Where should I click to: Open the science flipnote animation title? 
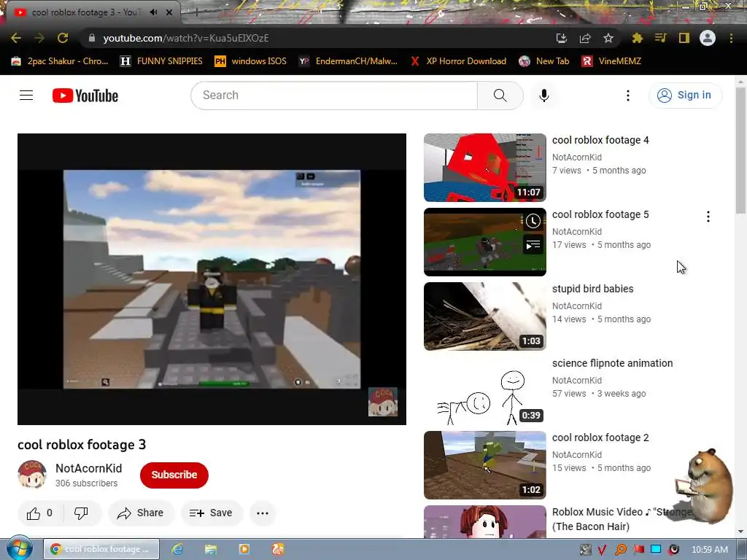[x=613, y=363]
